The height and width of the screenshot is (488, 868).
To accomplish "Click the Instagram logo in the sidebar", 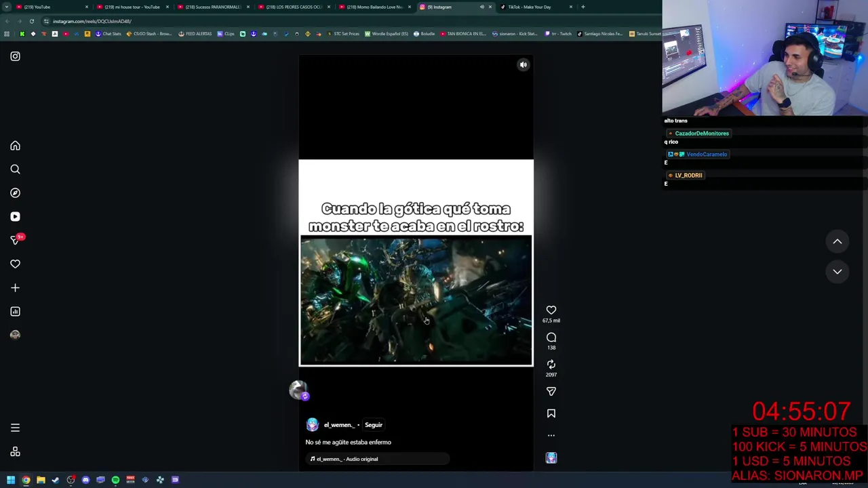I will (x=15, y=56).
